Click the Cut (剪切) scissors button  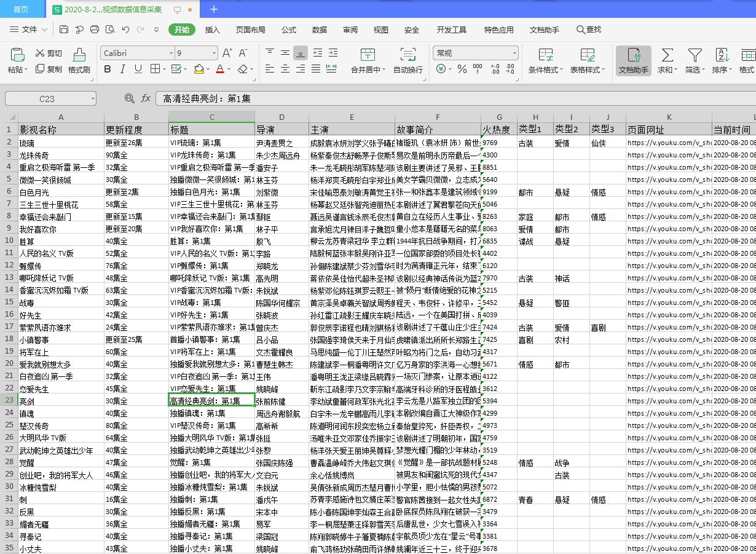(49, 53)
